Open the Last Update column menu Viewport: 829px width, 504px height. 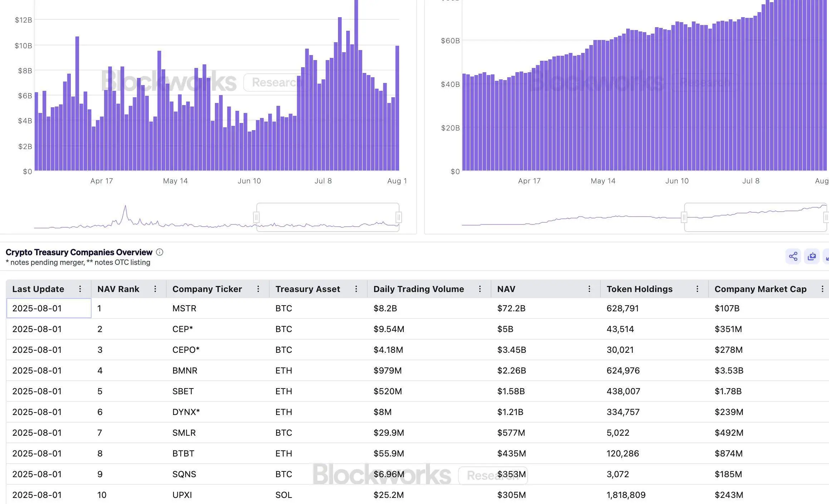click(x=80, y=289)
